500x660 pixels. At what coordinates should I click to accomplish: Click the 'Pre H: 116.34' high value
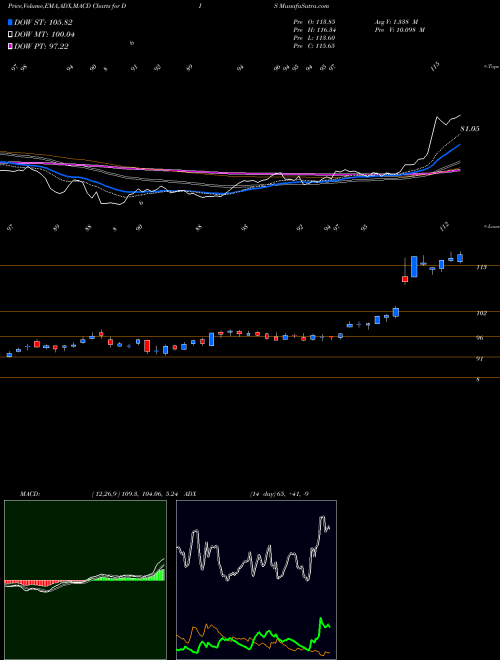(x=314, y=30)
